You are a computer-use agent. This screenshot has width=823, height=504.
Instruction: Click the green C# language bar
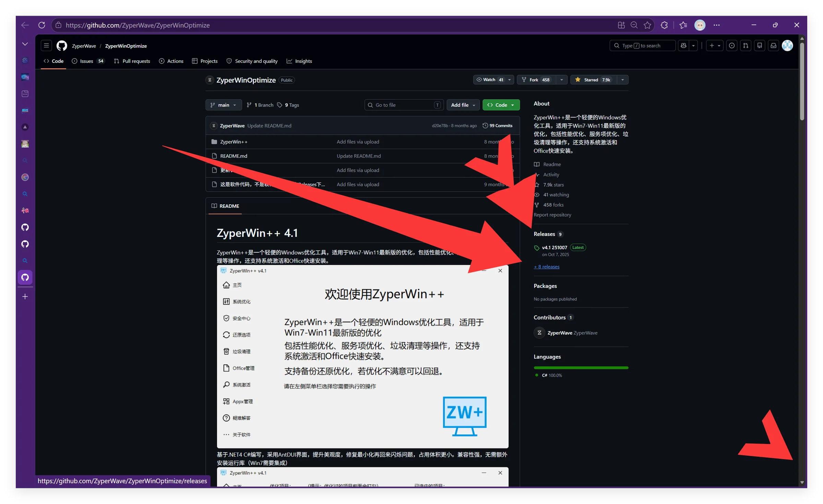coord(581,368)
